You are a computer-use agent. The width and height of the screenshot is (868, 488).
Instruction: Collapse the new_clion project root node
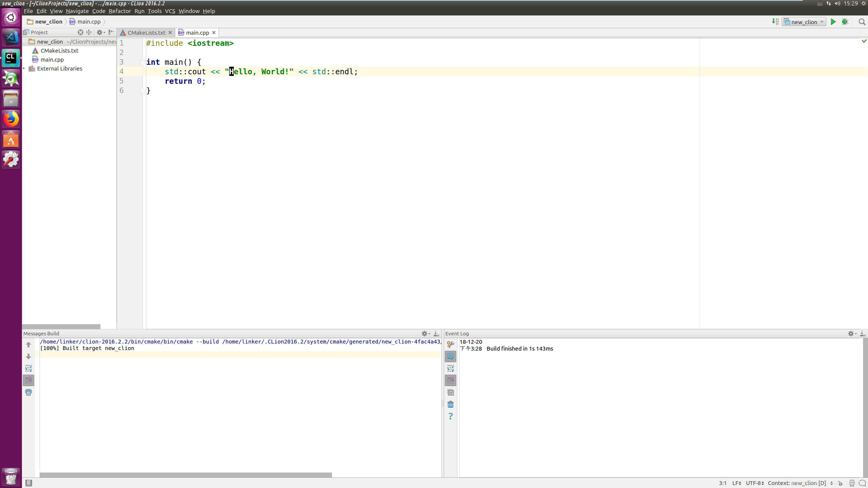pos(24,41)
